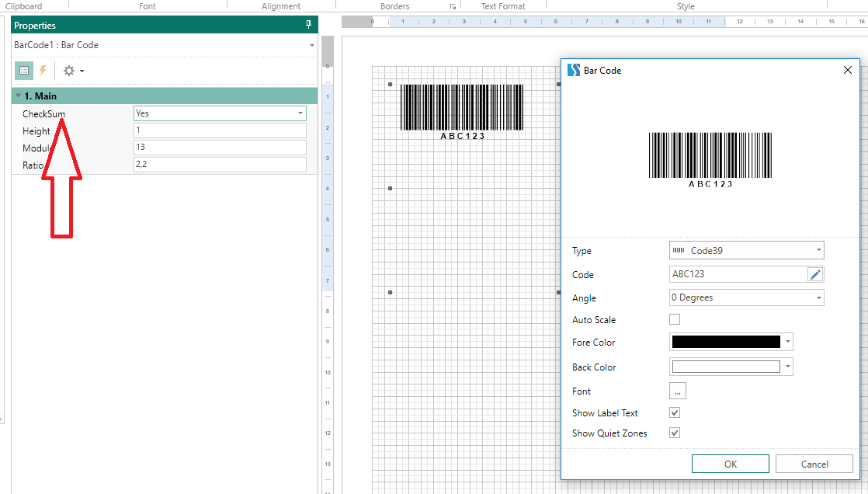Screen dimensions: 868x494
Task: Open the CheckSum Yes dropdown
Action: (x=300, y=113)
